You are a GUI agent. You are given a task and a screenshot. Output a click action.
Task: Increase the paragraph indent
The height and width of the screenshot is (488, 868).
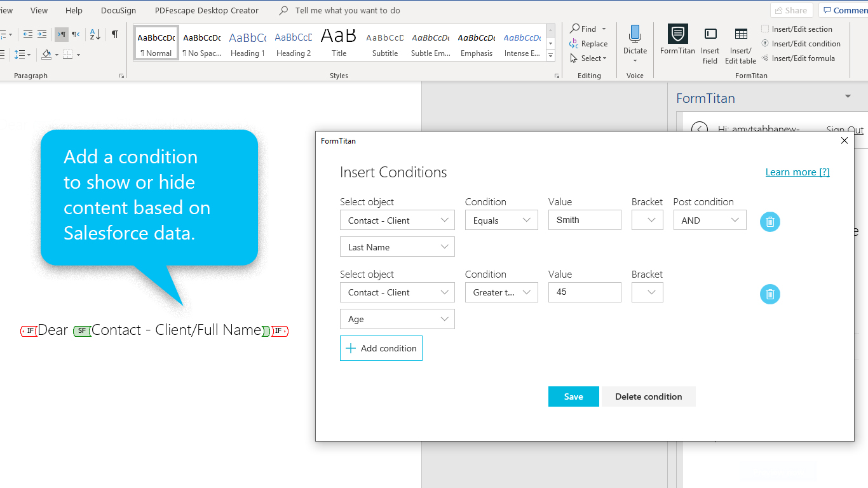42,34
